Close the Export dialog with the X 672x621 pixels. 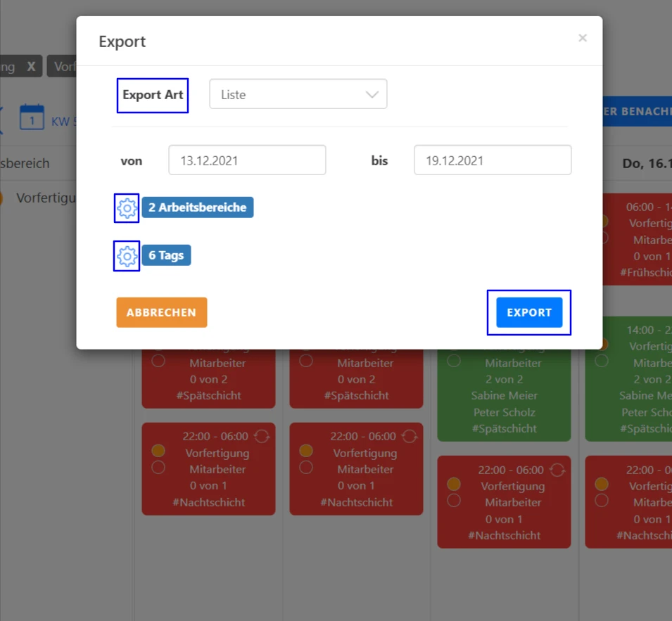coord(583,38)
